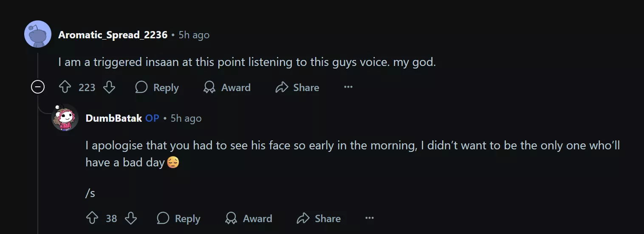Open DumbBatak's avatar image
644x234 pixels.
(x=65, y=118)
